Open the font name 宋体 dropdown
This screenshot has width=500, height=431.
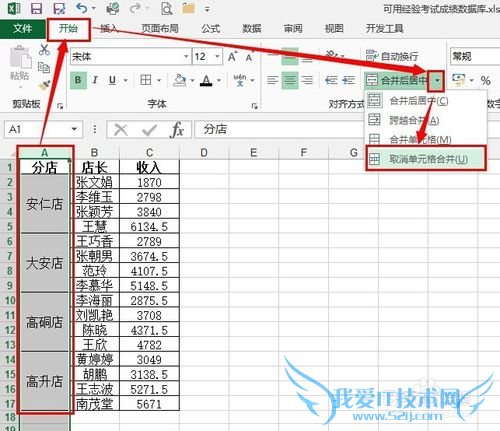tap(186, 57)
